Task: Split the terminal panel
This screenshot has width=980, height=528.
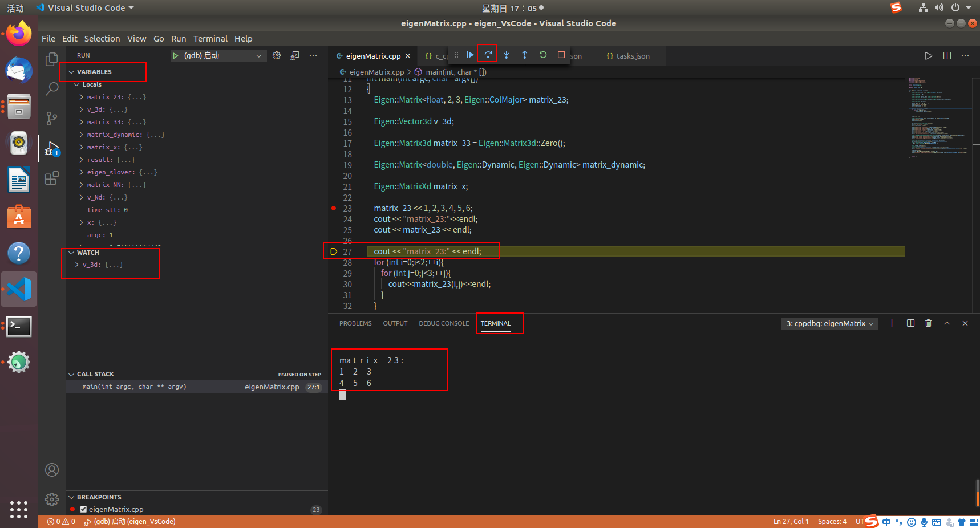Action: tap(910, 323)
